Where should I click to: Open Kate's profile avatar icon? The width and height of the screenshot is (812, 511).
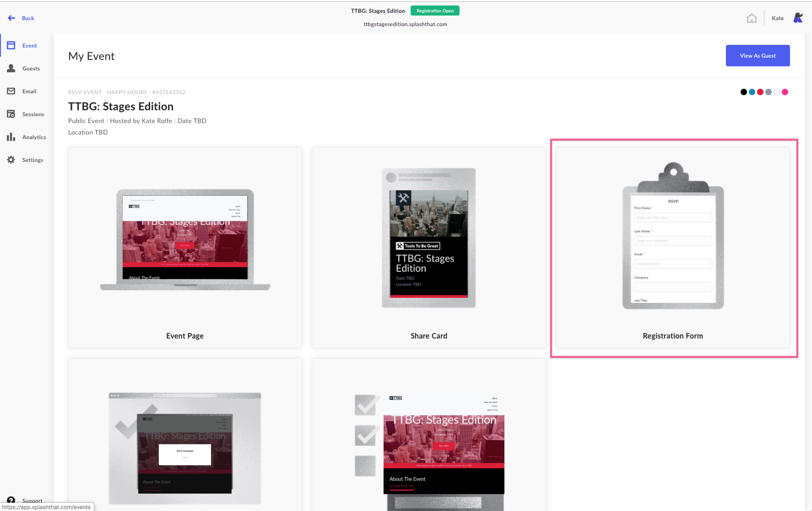click(x=798, y=18)
